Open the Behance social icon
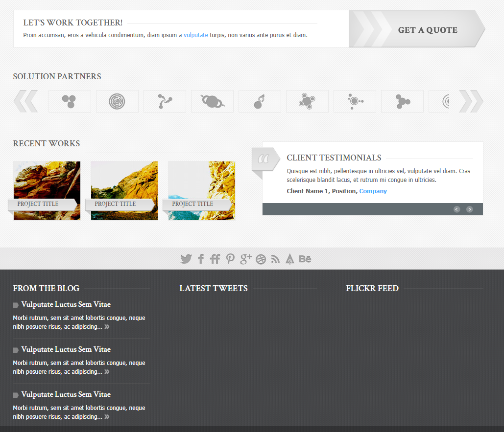 [x=305, y=259]
